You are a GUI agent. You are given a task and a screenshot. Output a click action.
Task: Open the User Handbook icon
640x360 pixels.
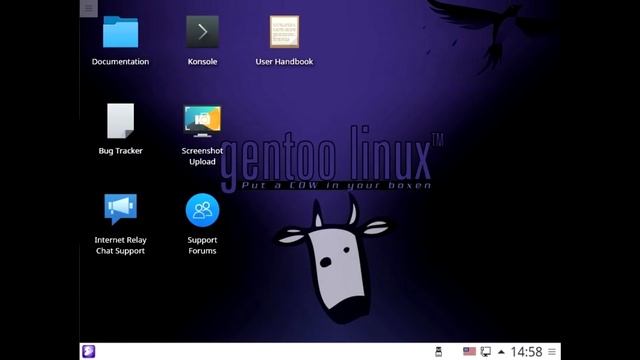pyautogui.click(x=284, y=32)
